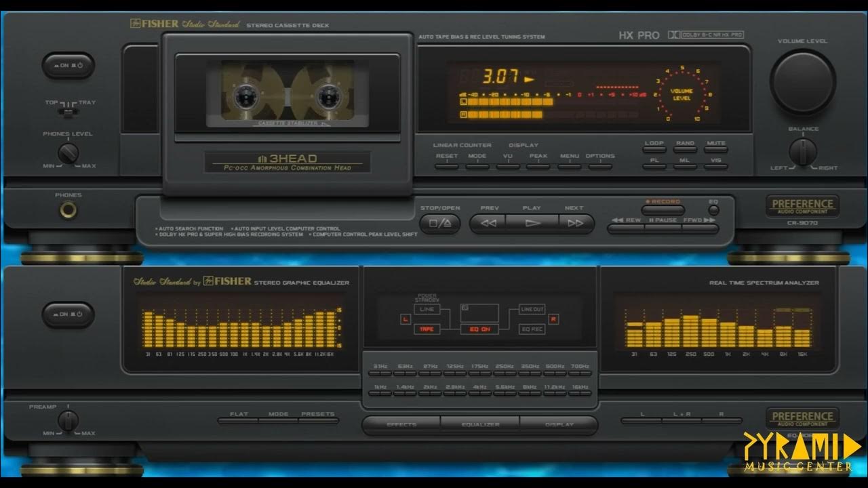
Task: Click the circular volume level indicator
Action: click(682, 94)
